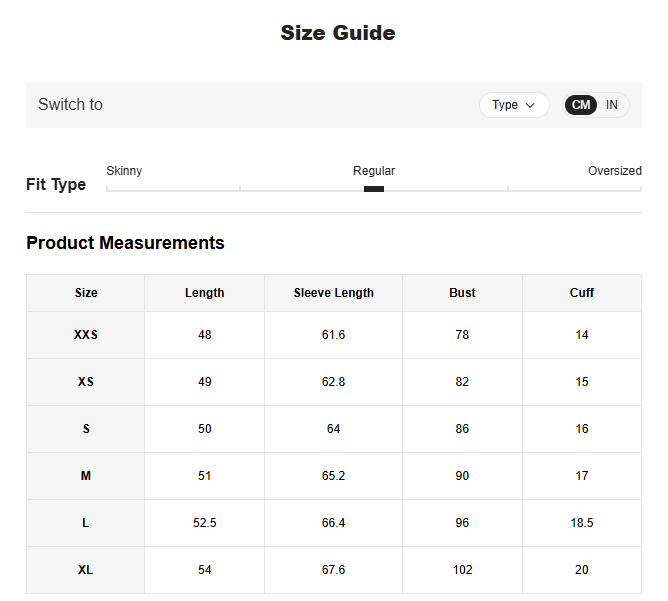668x601 pixels.
Task: Click the Length column header
Action: pyautogui.click(x=205, y=293)
